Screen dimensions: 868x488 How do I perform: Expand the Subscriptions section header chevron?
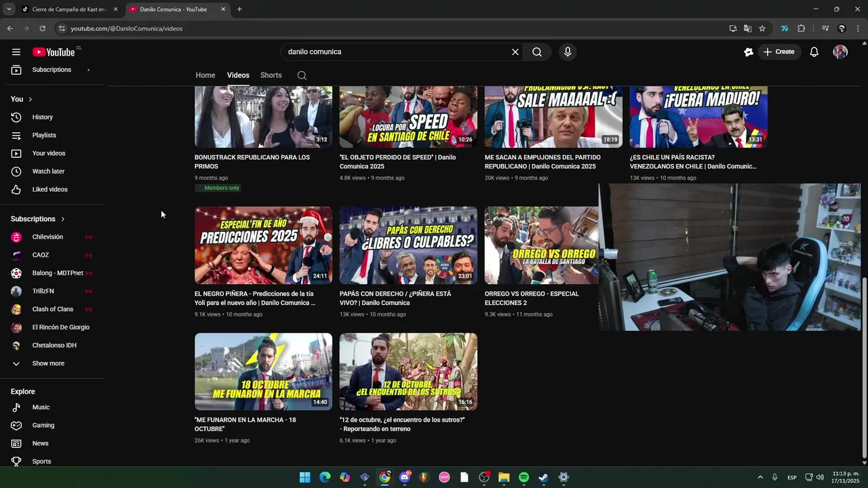click(x=63, y=219)
